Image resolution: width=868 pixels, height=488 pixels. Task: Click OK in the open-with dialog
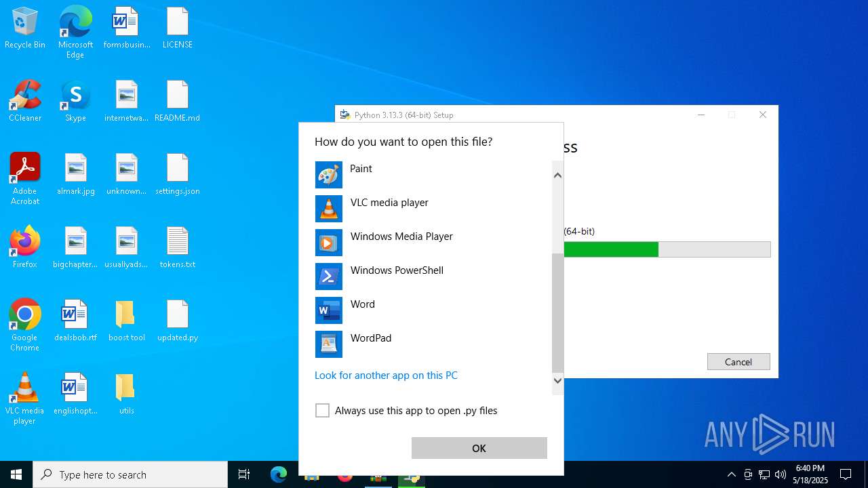coord(479,448)
